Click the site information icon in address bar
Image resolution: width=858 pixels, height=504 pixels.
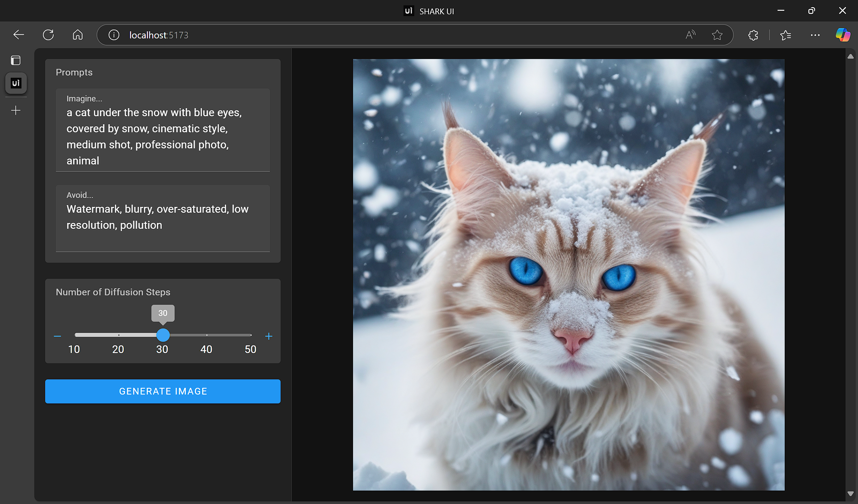(113, 34)
